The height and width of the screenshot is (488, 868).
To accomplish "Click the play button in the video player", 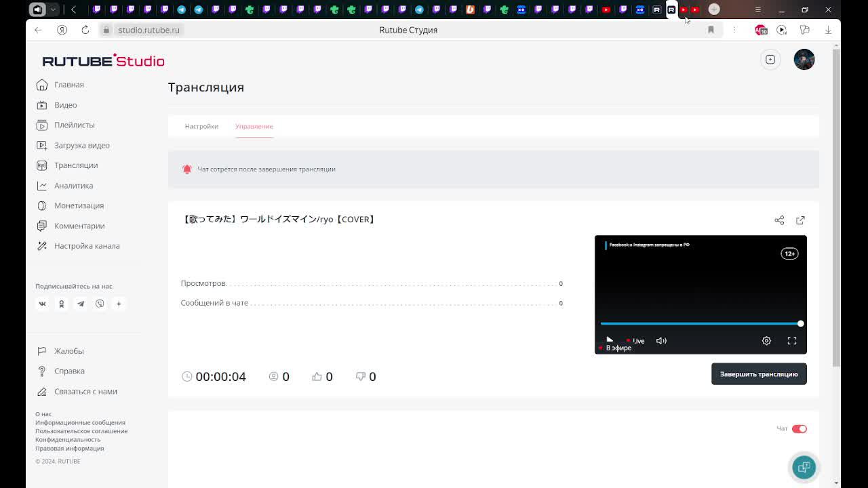I will click(610, 340).
